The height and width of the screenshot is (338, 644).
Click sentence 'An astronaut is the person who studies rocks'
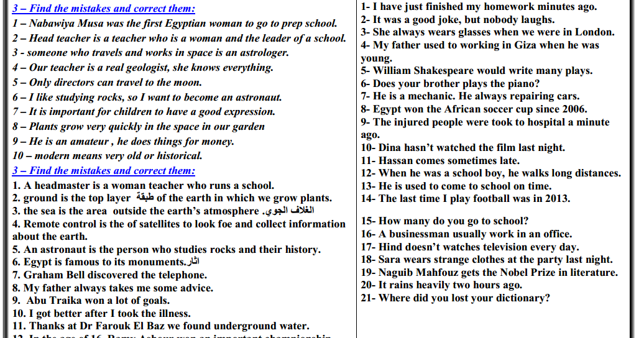[167, 250]
